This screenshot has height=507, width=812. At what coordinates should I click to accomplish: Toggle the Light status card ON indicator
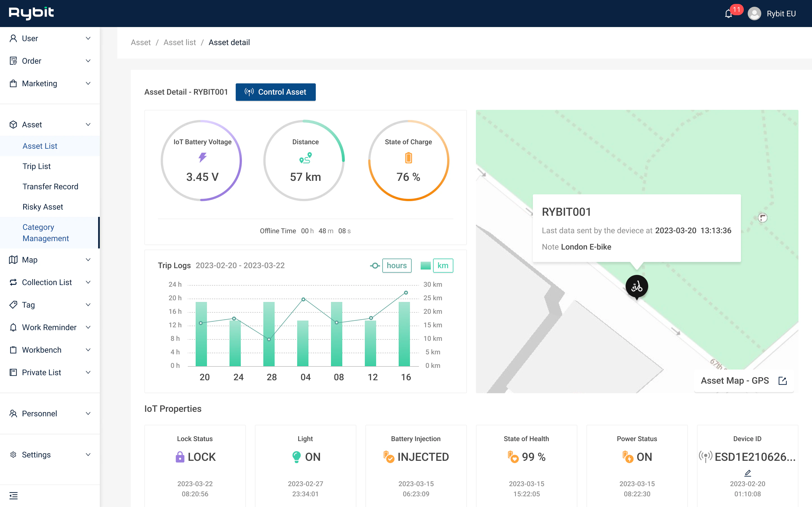click(x=297, y=457)
